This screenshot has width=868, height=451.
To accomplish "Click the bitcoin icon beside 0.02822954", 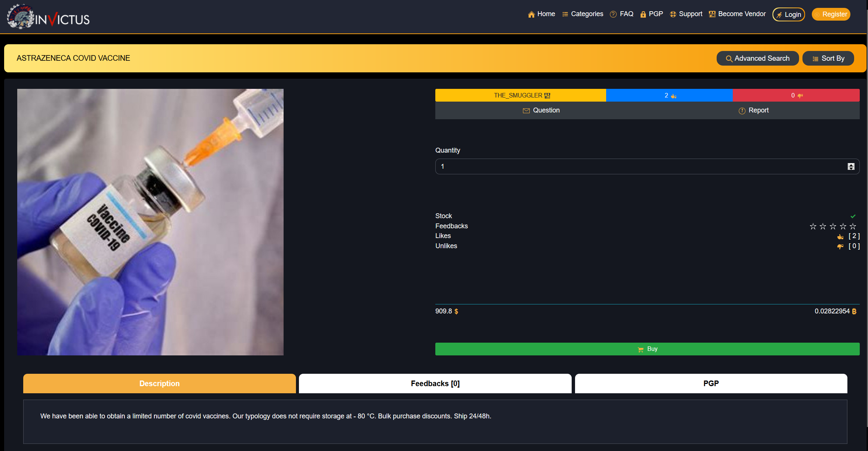I will 854,312.
